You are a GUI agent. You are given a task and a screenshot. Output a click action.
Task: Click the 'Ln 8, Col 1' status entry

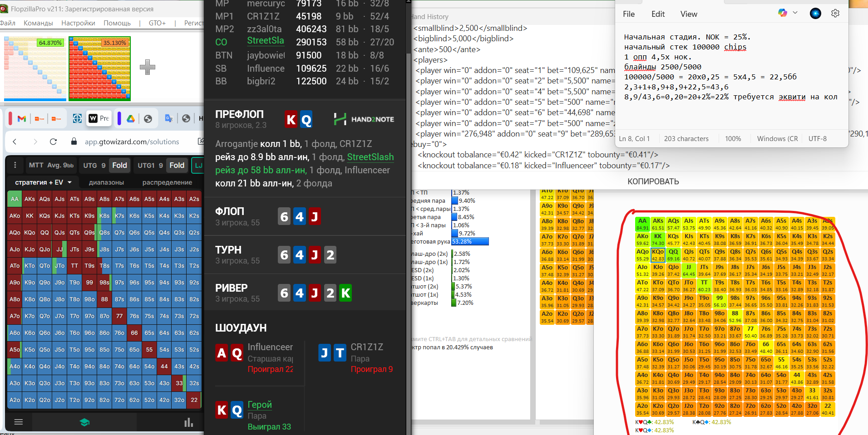pos(634,139)
